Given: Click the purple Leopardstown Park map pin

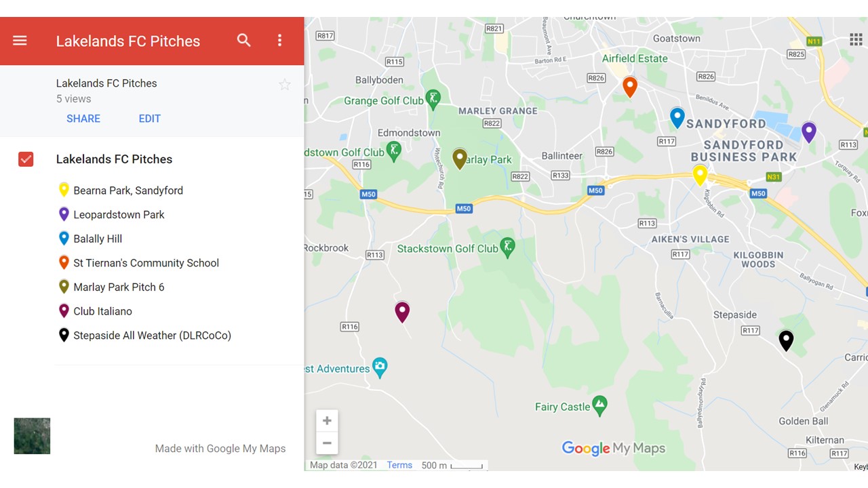Looking at the screenshot, I should tap(808, 131).
